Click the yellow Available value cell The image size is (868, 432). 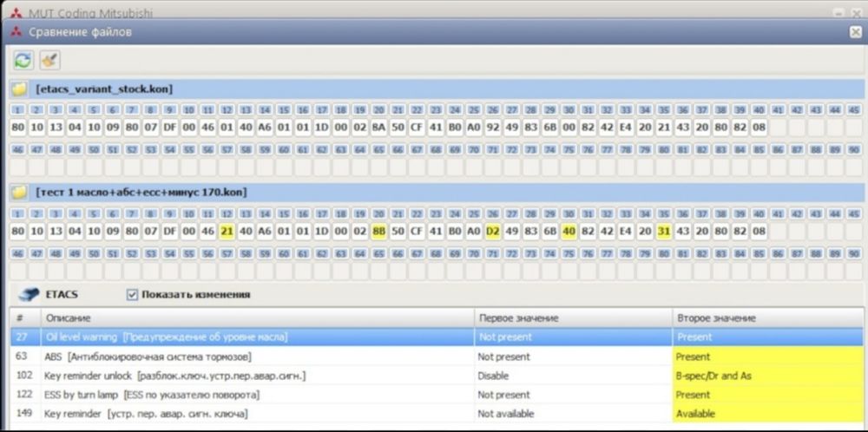768,414
